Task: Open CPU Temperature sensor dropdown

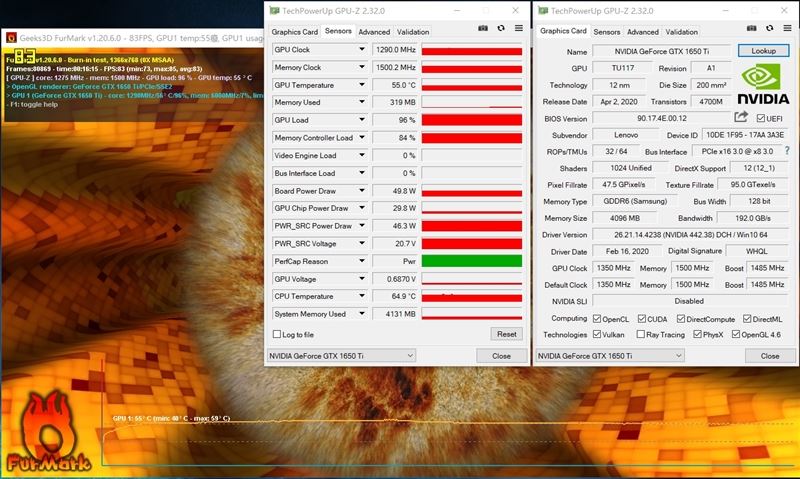Action: coord(362,296)
